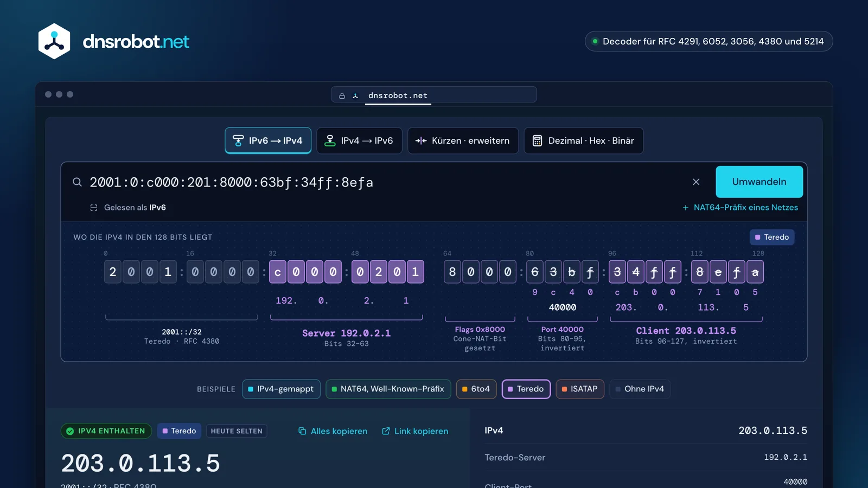Image resolution: width=868 pixels, height=488 pixels.
Task: Click the RFC decoder status pill in header
Action: pos(709,41)
